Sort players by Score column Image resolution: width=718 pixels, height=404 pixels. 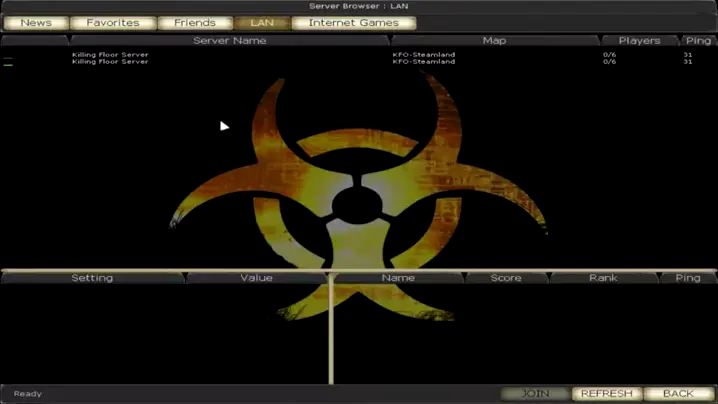click(506, 278)
